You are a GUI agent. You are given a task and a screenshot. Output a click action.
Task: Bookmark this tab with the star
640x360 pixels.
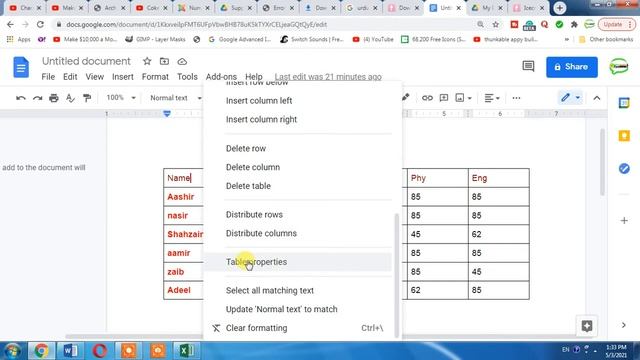(496, 24)
